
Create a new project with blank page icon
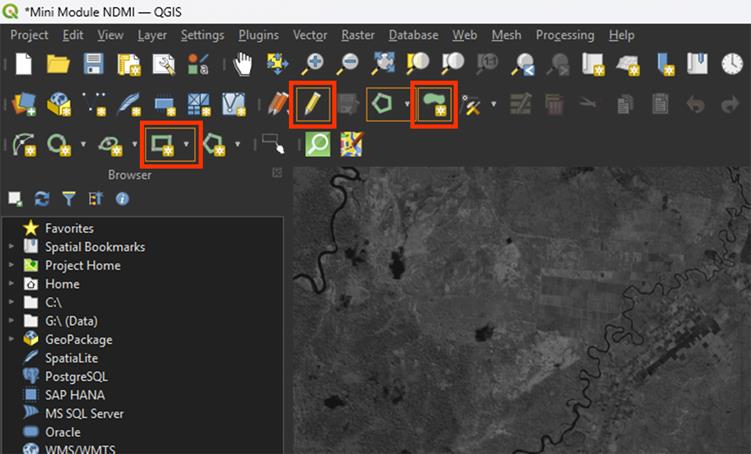pos(24,64)
